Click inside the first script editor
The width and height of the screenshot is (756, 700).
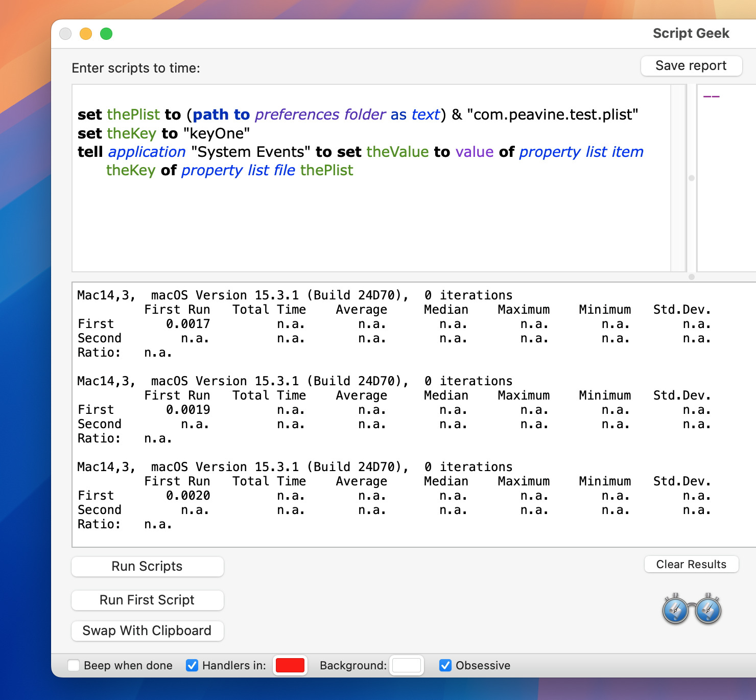pyautogui.click(x=371, y=178)
